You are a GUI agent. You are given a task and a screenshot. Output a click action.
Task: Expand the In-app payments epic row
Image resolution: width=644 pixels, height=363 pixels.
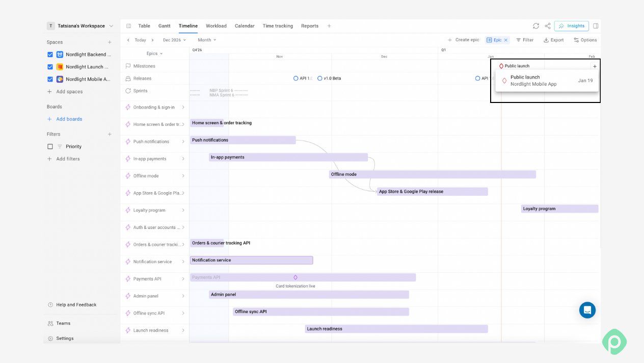(x=183, y=159)
